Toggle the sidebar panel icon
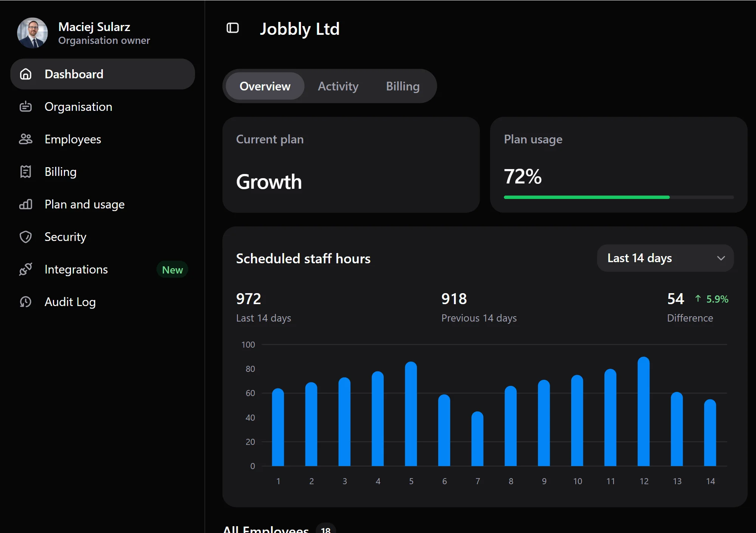756x533 pixels. click(232, 28)
